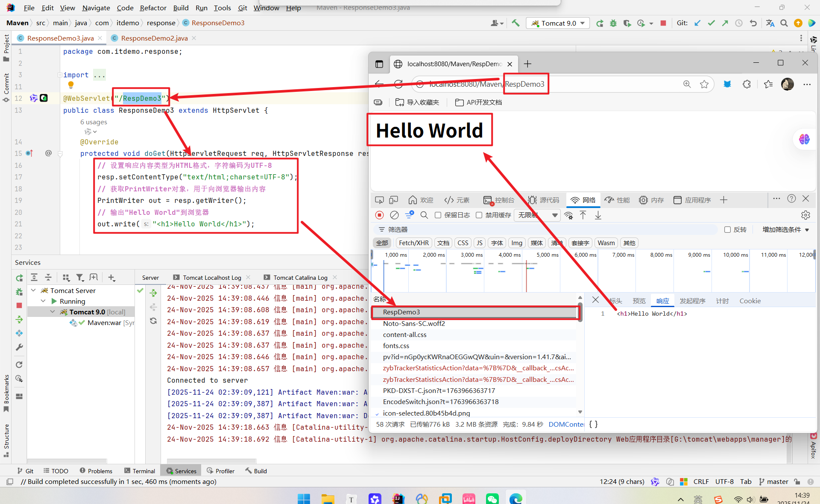820x504 pixels.
Task: Open the 无限制 throttling dropdown
Action: point(538,215)
